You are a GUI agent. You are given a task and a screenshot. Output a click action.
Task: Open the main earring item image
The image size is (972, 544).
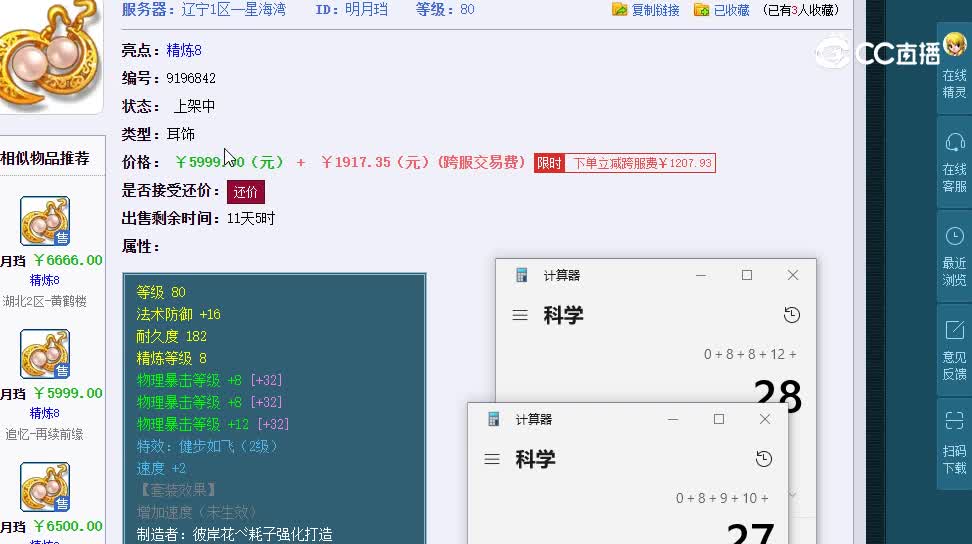pyautogui.click(x=50, y=55)
